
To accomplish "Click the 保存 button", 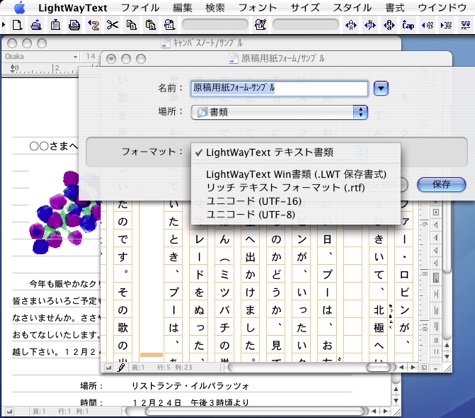I will coord(441,184).
